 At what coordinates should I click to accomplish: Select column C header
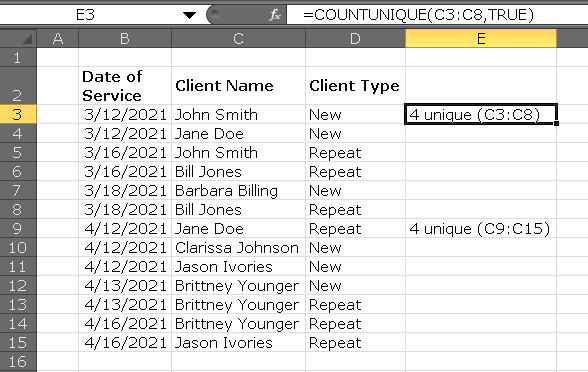tap(238, 38)
